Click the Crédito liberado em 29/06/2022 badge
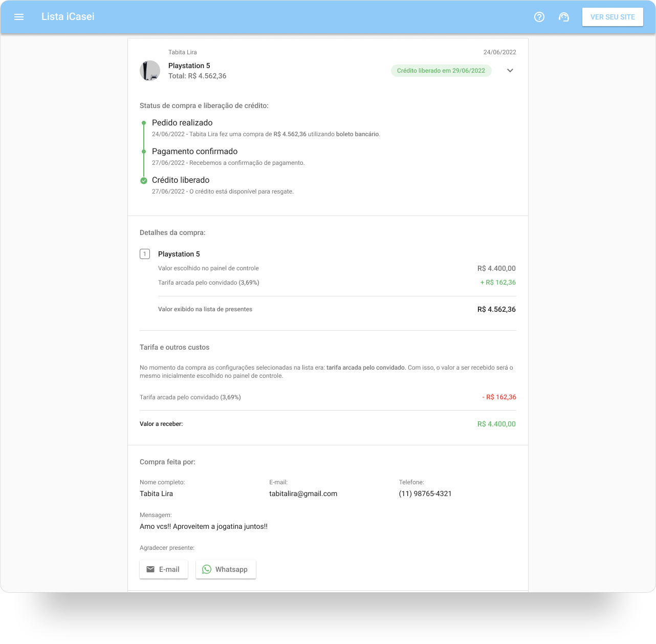 click(x=441, y=71)
